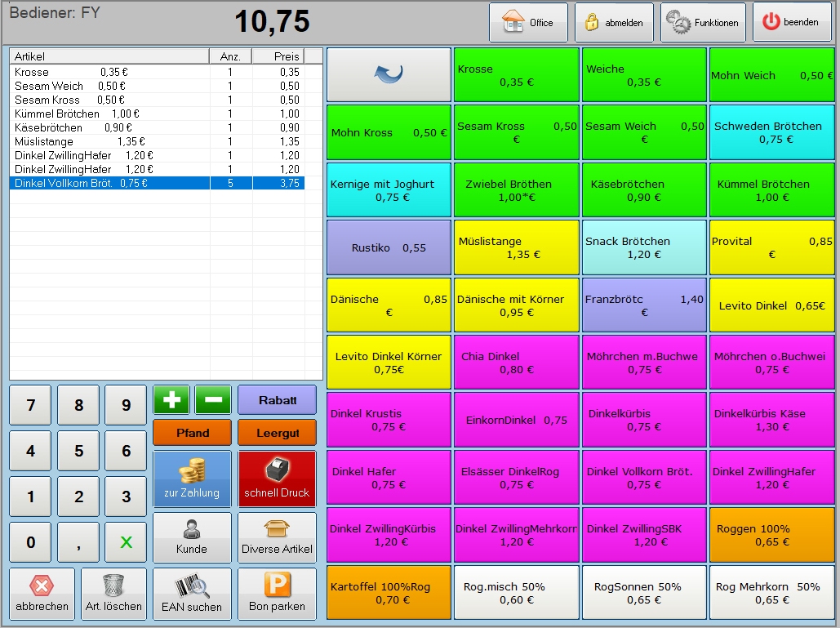840x628 pixels.
Task: Click the red beenden power button
Action: pos(793,23)
